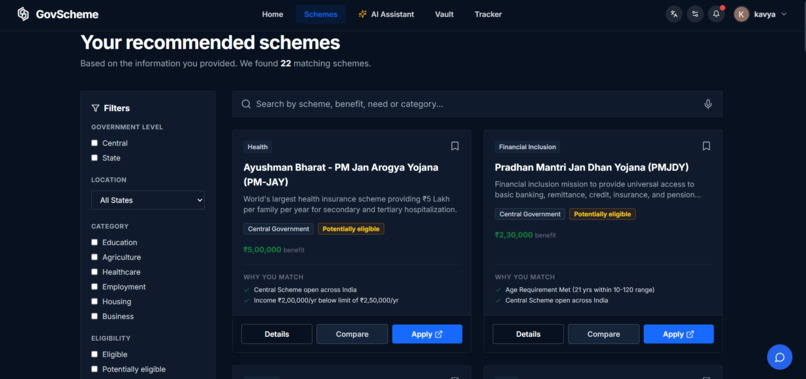Image resolution: width=806 pixels, height=379 pixels.
Task: Tick the Central government checkbox
Action: click(x=94, y=143)
